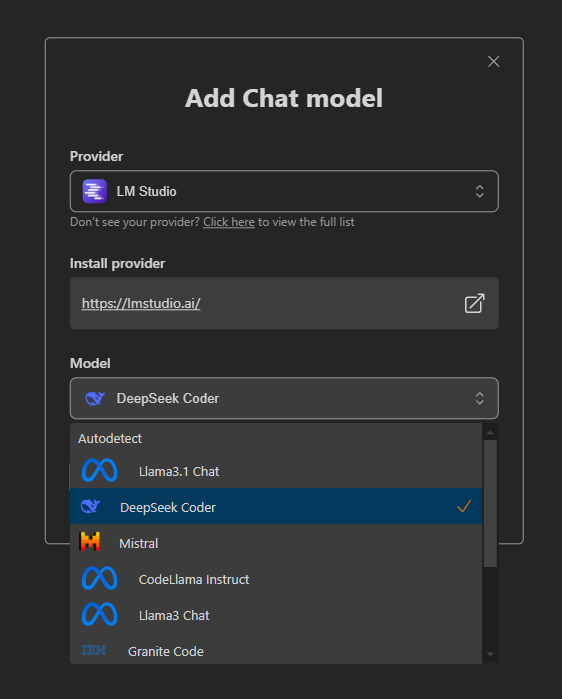The width and height of the screenshot is (562, 699).
Task: Click Meta logo beside Llama3 Chat
Action: (x=99, y=615)
